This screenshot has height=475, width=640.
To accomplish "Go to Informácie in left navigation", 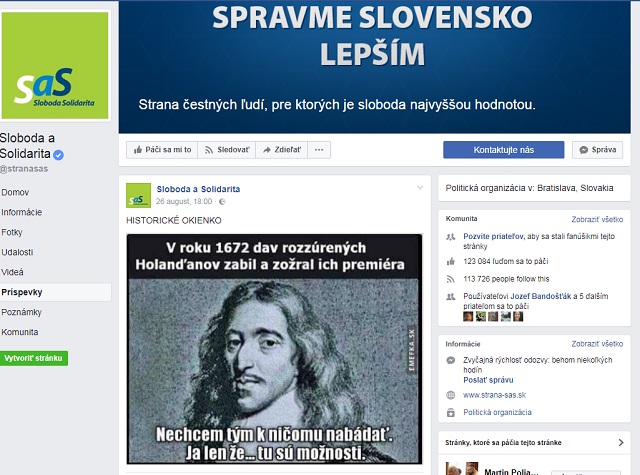I will 22,212.
